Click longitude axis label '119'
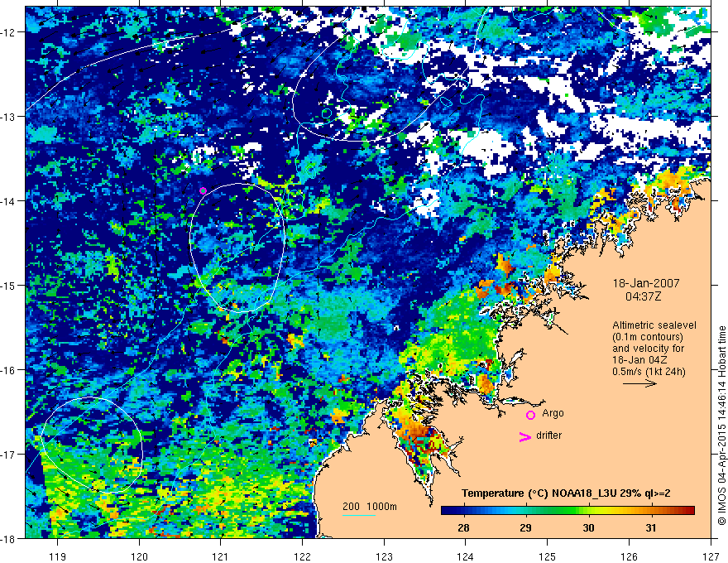728x563 pixels. (58, 556)
